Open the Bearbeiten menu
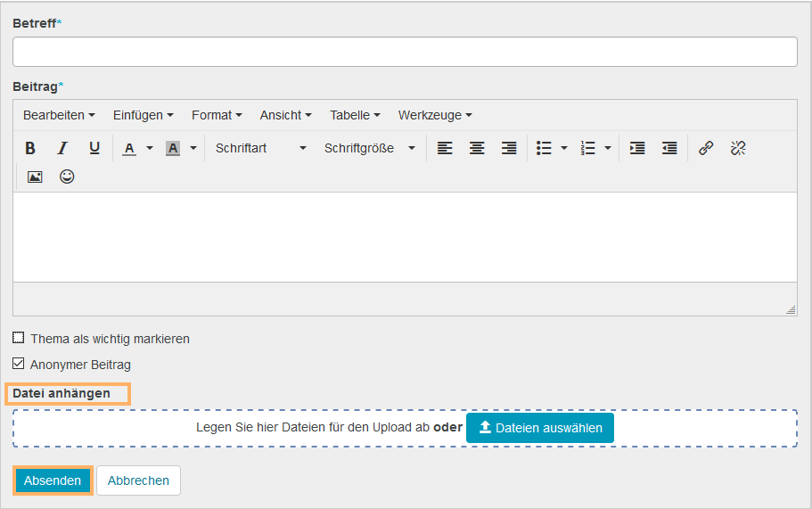Image resolution: width=812 pixels, height=509 pixels. 59,115
